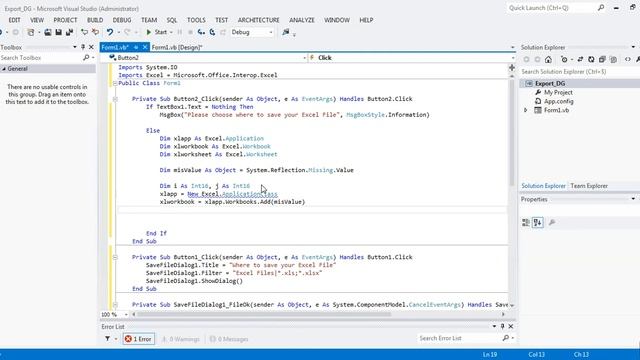Click the Quick Launch search magnifier icon
The image size is (640, 360).
pyautogui.click(x=601, y=8)
